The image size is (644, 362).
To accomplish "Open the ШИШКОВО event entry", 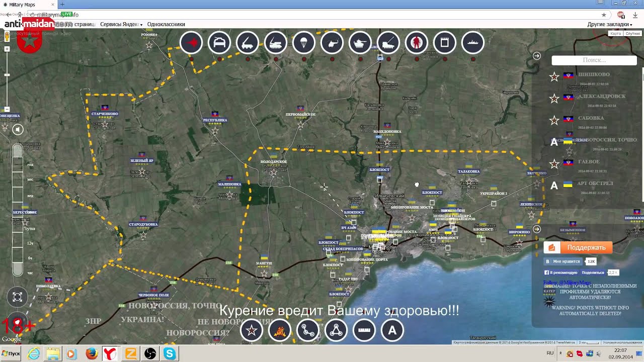I will click(x=594, y=74).
